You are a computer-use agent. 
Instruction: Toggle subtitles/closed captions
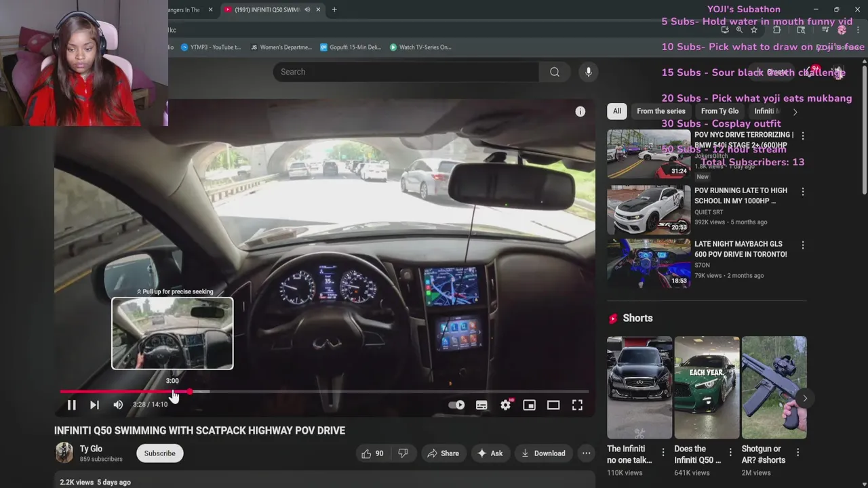(481, 405)
